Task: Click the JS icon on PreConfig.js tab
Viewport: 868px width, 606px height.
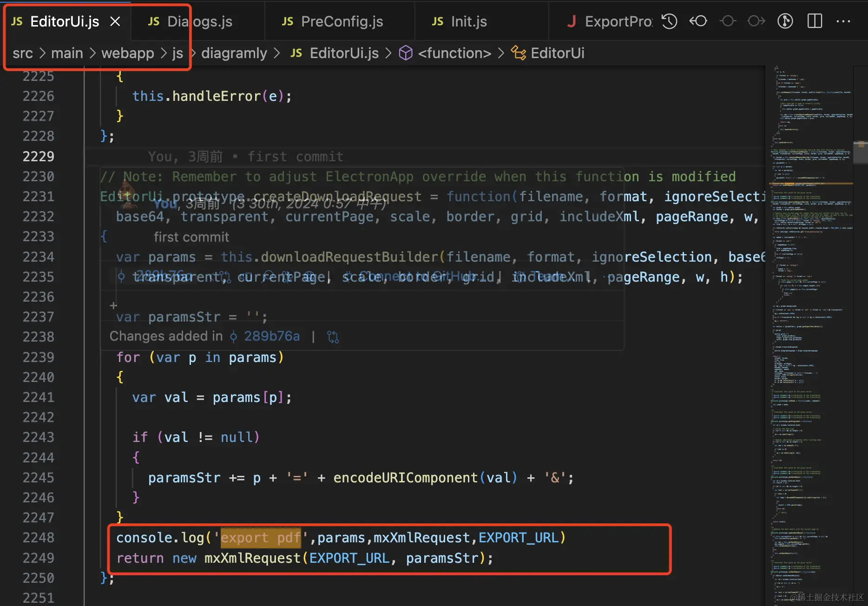Action: pyautogui.click(x=287, y=21)
